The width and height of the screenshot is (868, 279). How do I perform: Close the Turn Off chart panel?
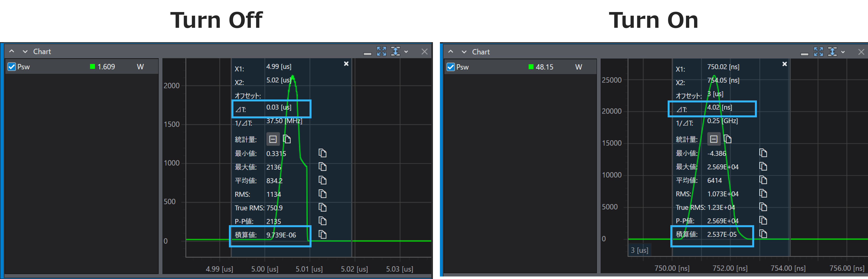(x=424, y=51)
